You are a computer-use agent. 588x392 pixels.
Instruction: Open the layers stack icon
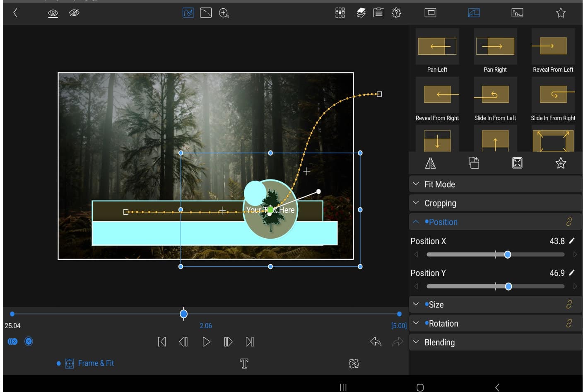click(361, 13)
